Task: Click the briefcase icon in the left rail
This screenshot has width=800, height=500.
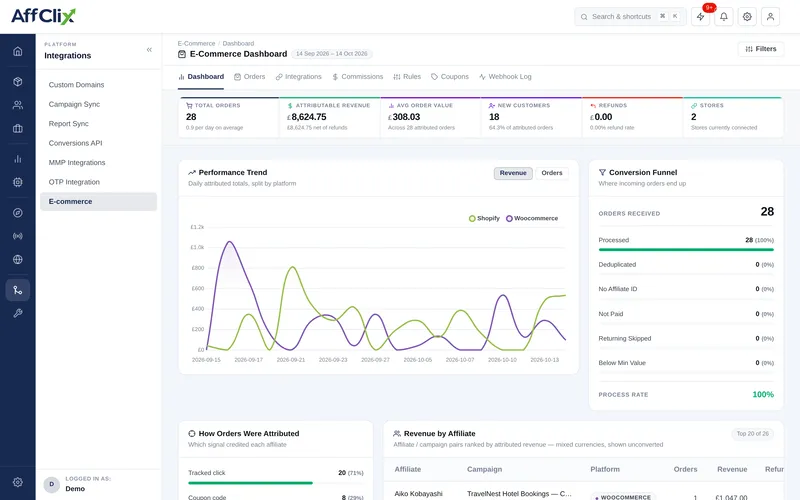Action: [18, 129]
